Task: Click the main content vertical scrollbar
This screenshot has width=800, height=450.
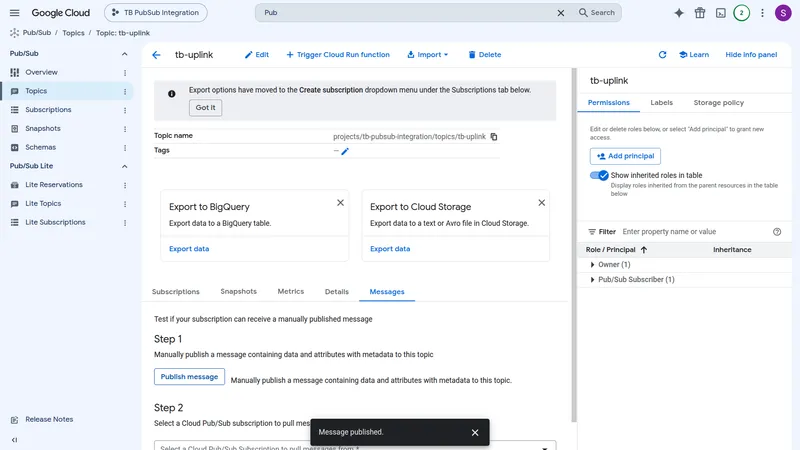Action: (x=573, y=245)
